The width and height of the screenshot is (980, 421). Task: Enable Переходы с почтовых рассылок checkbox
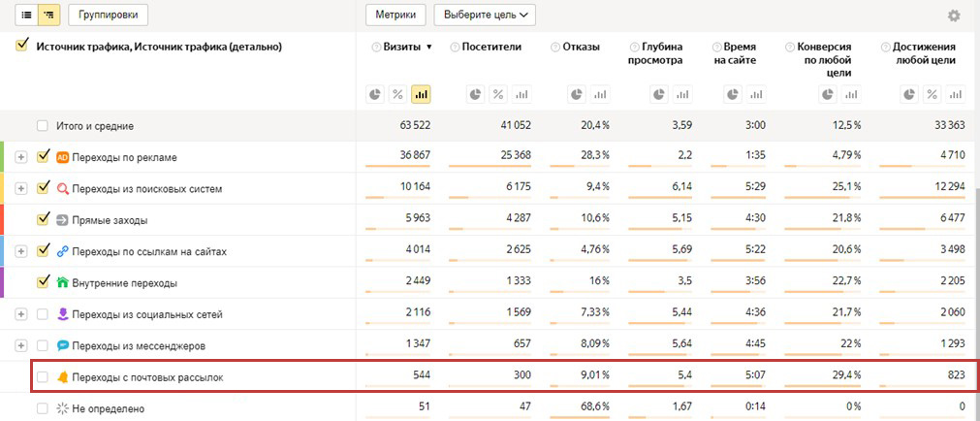tap(42, 377)
